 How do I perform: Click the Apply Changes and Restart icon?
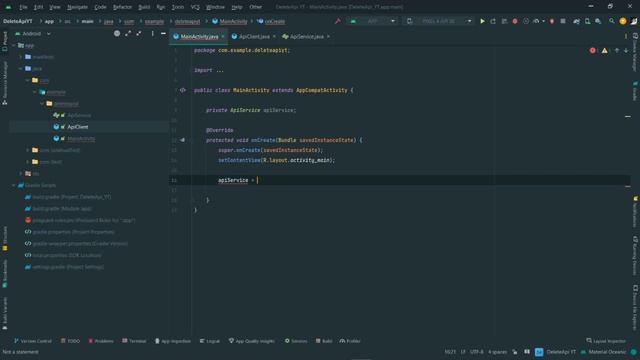(493, 21)
